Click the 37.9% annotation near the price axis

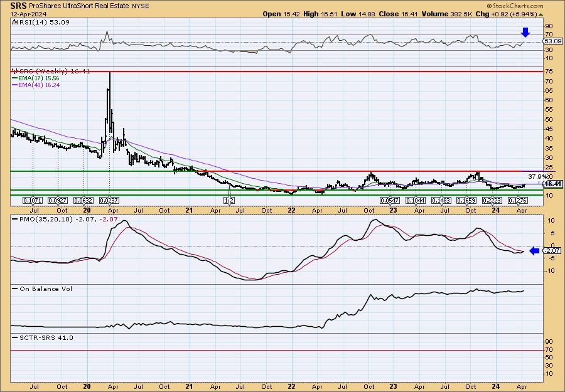pyautogui.click(x=537, y=177)
